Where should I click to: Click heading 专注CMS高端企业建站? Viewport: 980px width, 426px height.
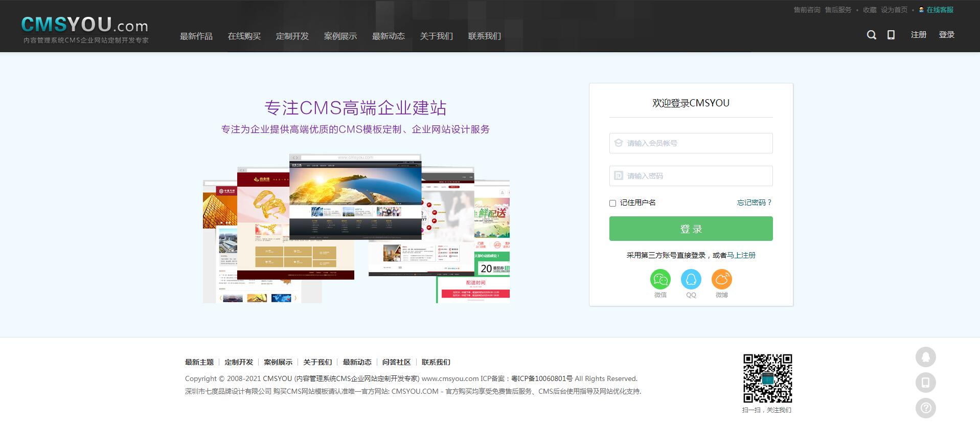355,107
